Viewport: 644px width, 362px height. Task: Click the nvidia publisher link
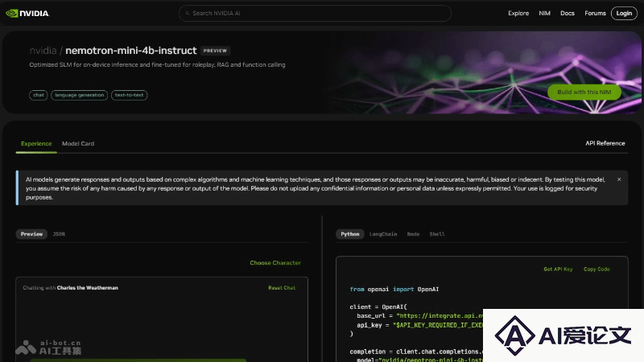click(43, 51)
